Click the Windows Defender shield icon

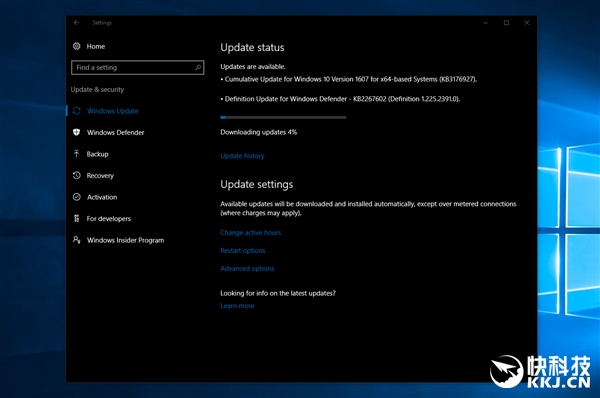pyautogui.click(x=77, y=132)
